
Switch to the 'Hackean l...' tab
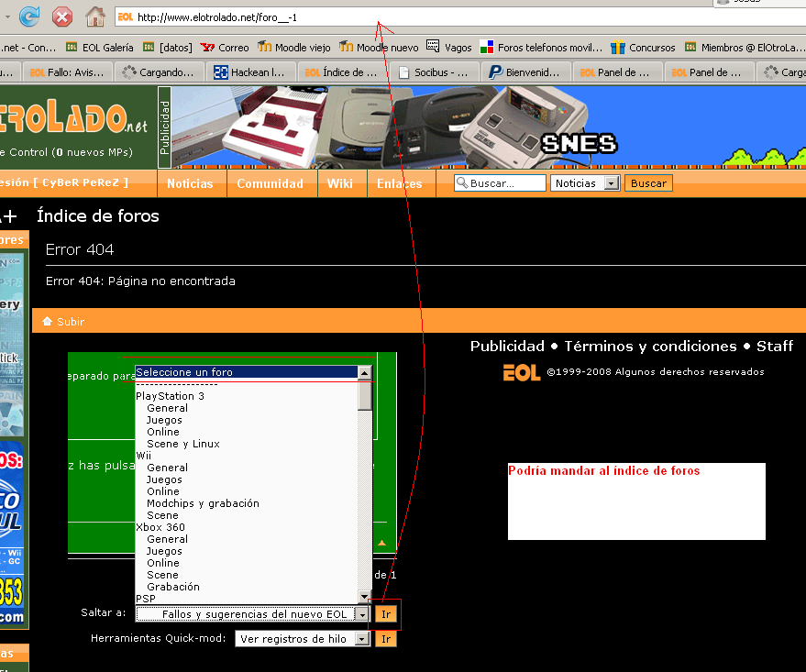point(251,72)
